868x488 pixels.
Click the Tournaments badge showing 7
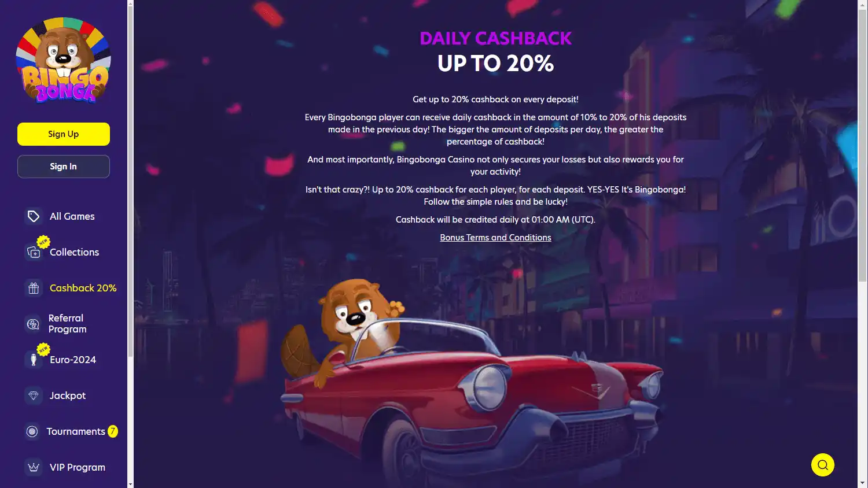(113, 431)
